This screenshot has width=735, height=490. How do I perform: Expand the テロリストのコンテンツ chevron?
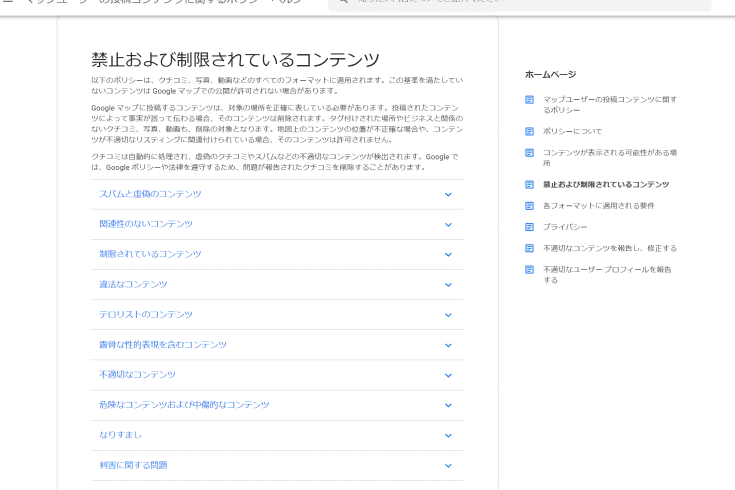tap(448, 315)
